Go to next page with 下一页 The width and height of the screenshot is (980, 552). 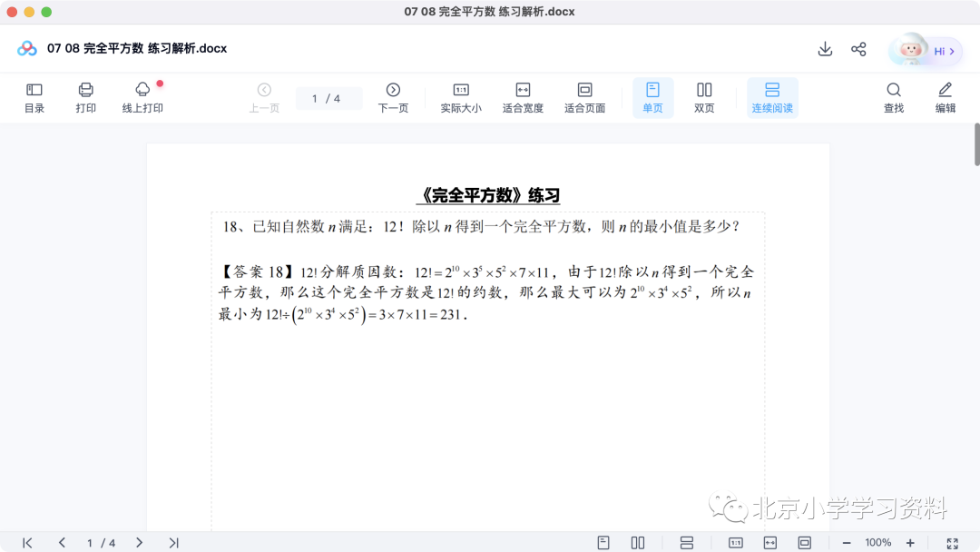click(x=393, y=97)
